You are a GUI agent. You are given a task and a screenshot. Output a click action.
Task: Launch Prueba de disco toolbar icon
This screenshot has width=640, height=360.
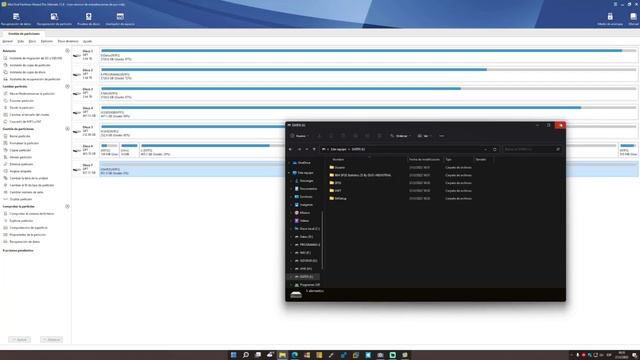click(x=89, y=19)
